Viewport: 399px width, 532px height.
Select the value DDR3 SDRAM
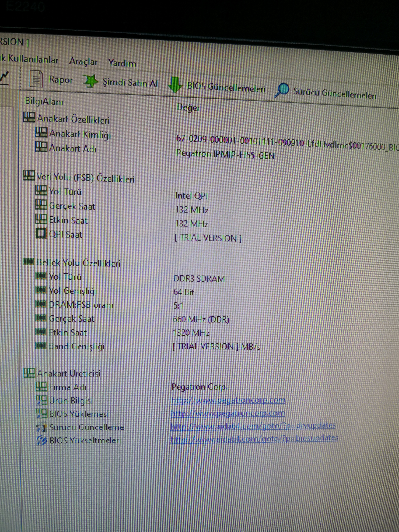[x=199, y=279]
